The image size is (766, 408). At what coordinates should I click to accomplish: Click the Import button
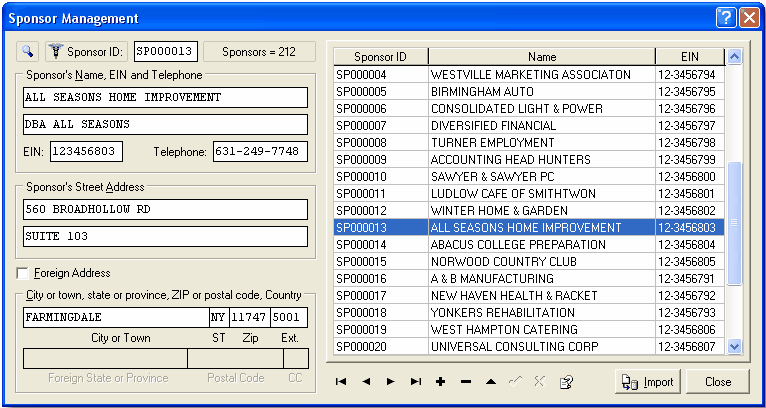(x=647, y=382)
